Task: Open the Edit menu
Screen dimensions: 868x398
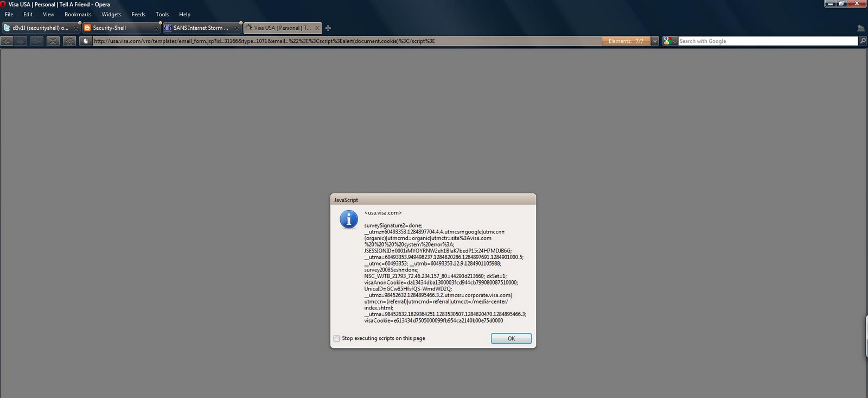Action: 28,15
